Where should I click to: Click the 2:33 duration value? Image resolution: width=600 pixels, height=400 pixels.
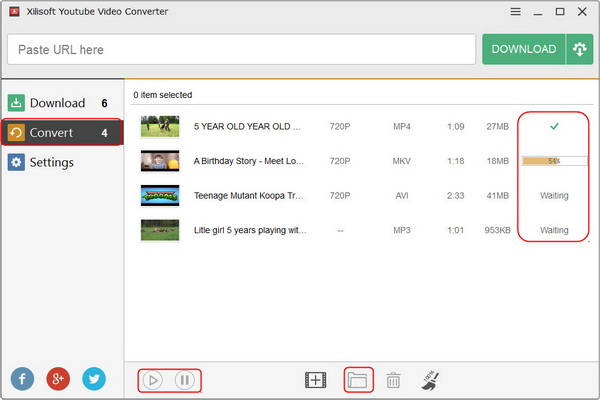456,196
